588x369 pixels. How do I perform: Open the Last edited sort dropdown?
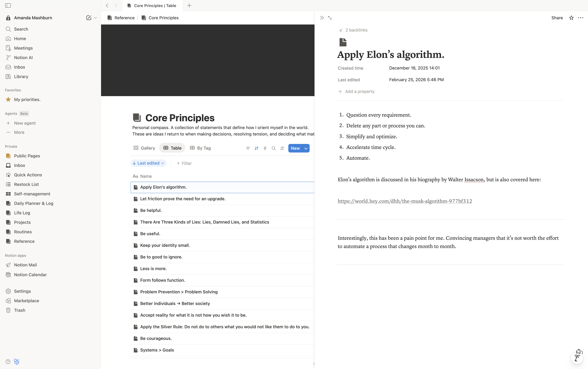[148, 163]
